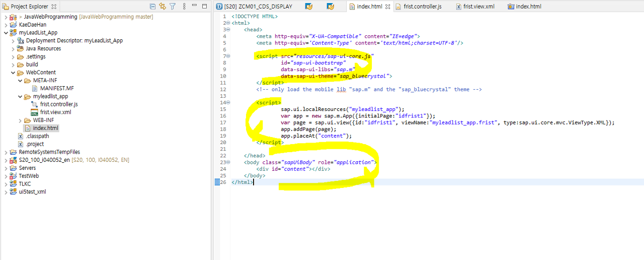Click the .classpath file icon
This screenshot has width=644, height=260.
click(21, 136)
